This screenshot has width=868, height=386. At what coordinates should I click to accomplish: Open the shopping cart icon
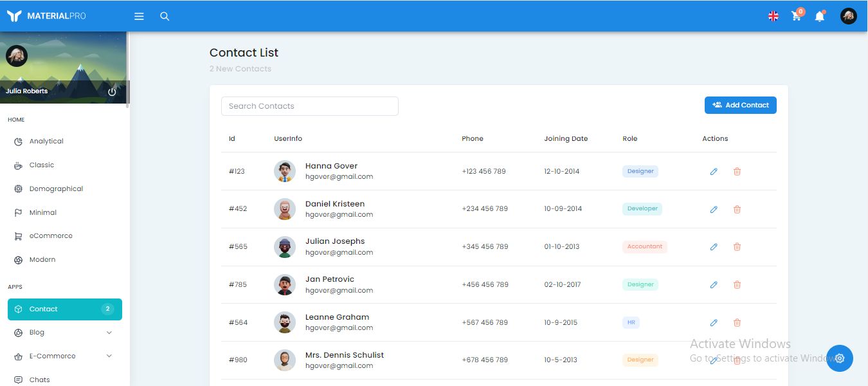pos(797,16)
